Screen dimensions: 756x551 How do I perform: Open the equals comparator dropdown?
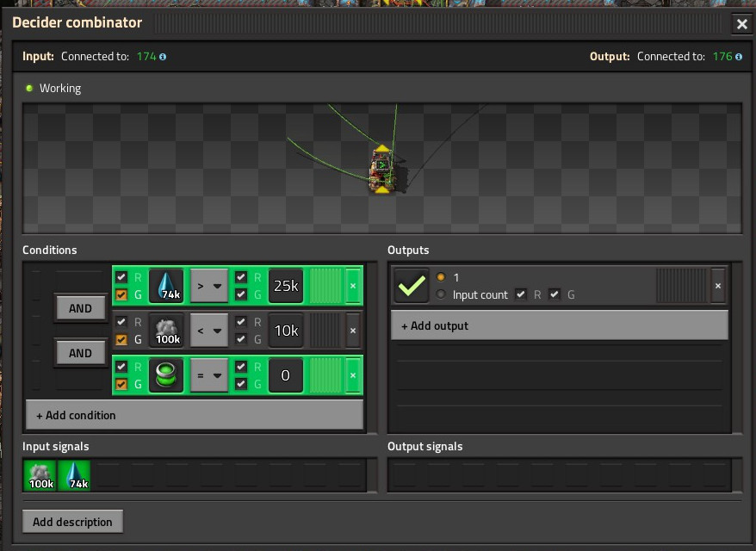(x=209, y=375)
